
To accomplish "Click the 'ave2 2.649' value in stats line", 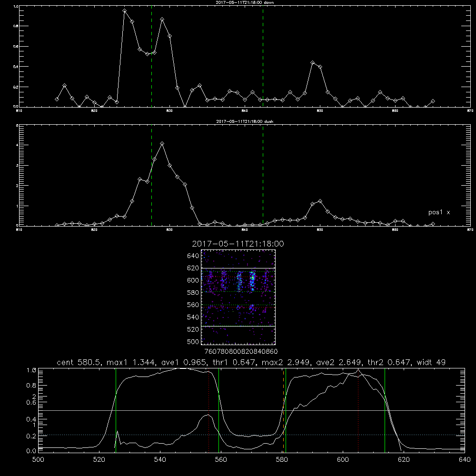I will [339, 362].
